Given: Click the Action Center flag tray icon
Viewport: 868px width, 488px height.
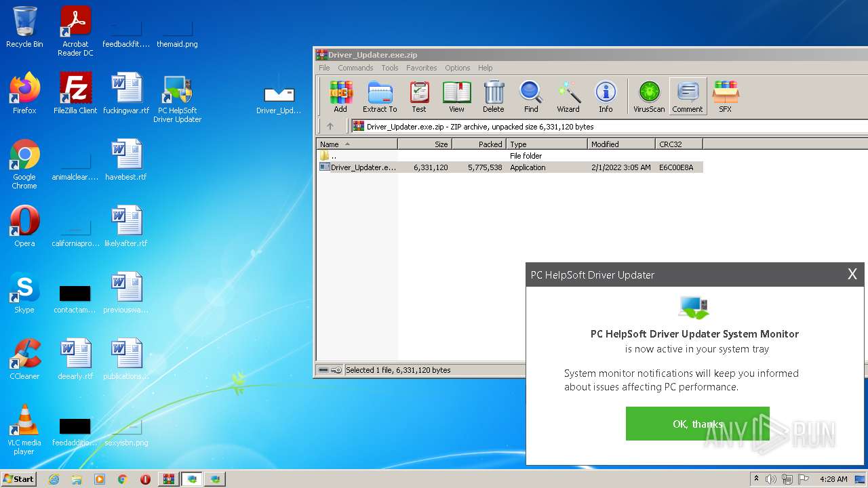Looking at the screenshot, I should pos(804,479).
